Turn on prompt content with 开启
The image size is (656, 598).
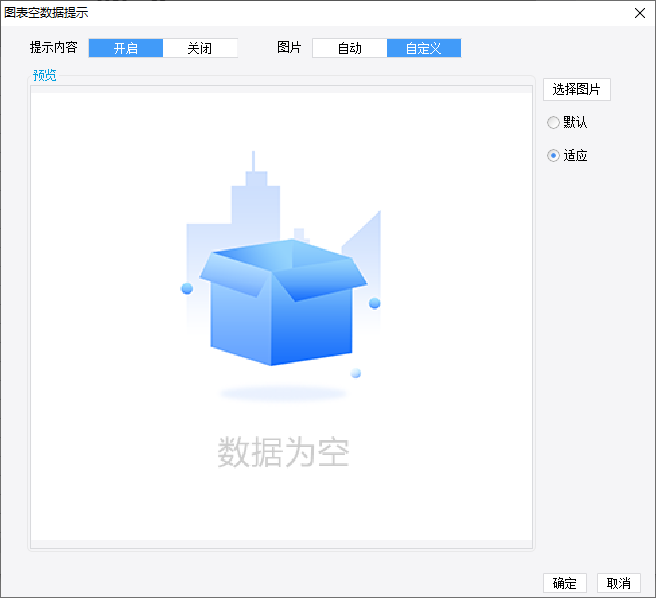126,48
